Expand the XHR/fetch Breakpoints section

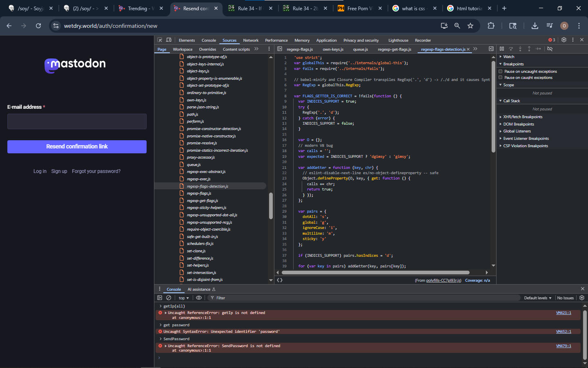pos(523,117)
